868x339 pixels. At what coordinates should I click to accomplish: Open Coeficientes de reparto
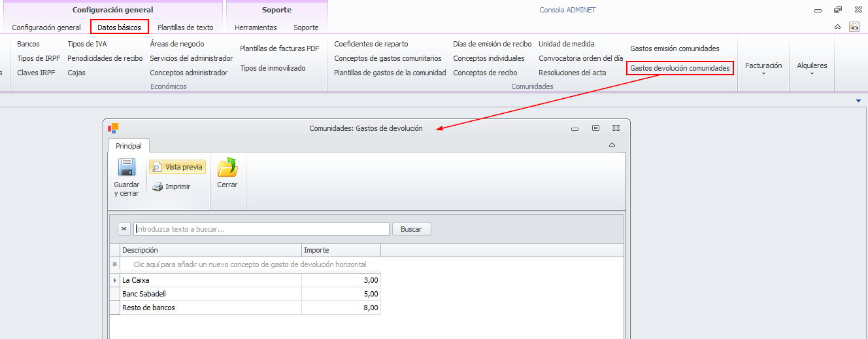tap(371, 44)
